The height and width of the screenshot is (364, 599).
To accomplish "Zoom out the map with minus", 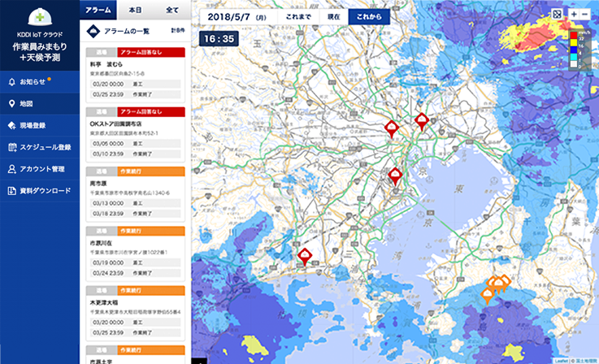I will click(585, 15).
